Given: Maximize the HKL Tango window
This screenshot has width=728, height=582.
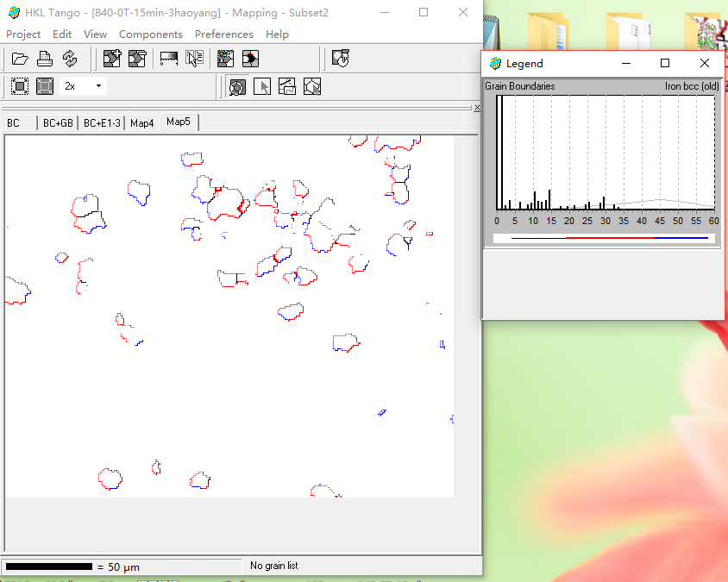Looking at the screenshot, I should (424, 13).
